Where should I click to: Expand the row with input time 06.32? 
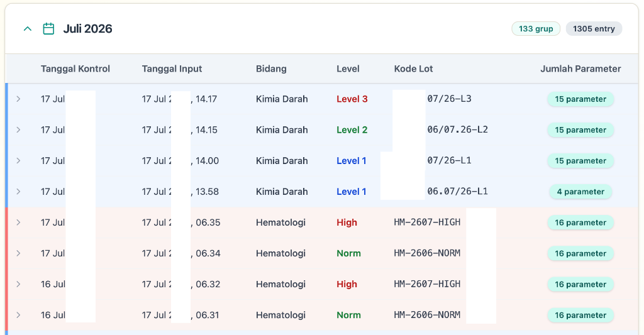[18, 284]
